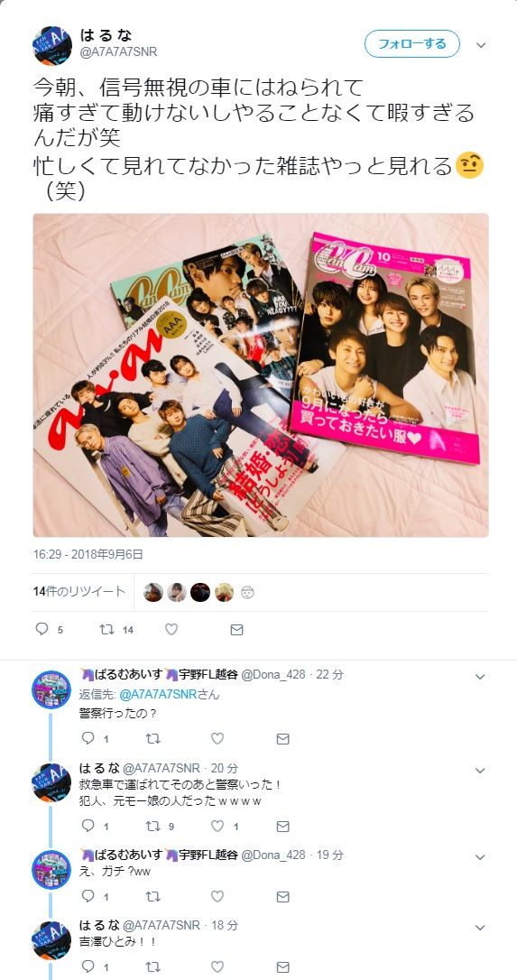The height and width of the screenshot is (980, 517).
Task: Click the reply icon on the main tweet
Action: [x=42, y=629]
